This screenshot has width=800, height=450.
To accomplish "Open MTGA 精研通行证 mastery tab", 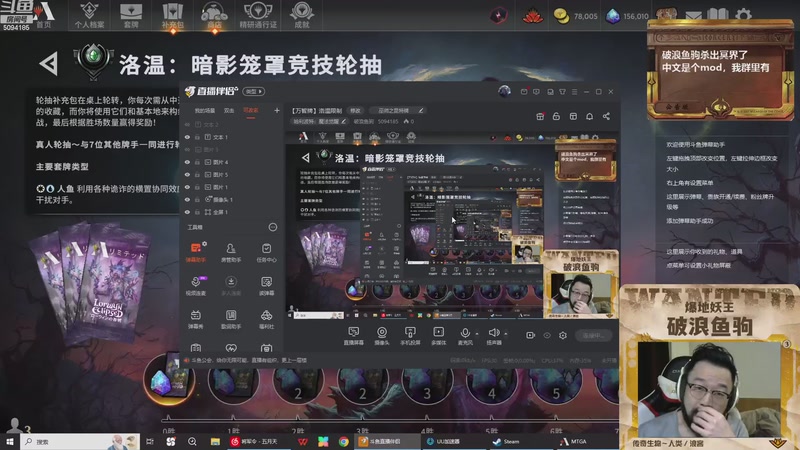I will coord(258,15).
